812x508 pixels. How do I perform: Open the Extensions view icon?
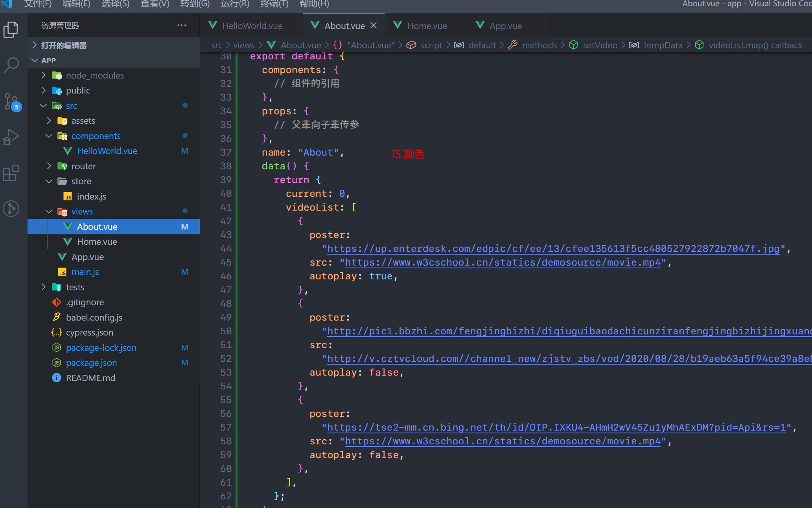(x=11, y=173)
